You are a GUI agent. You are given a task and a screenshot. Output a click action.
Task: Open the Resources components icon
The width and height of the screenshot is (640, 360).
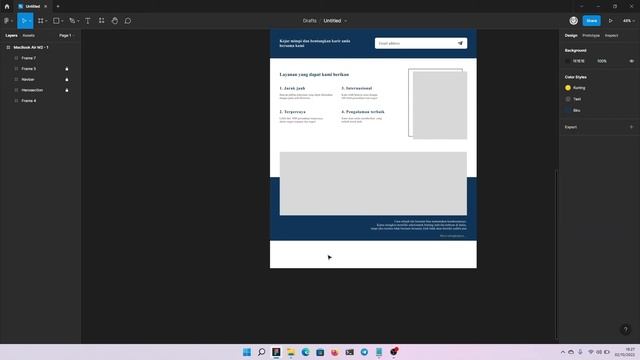click(101, 21)
